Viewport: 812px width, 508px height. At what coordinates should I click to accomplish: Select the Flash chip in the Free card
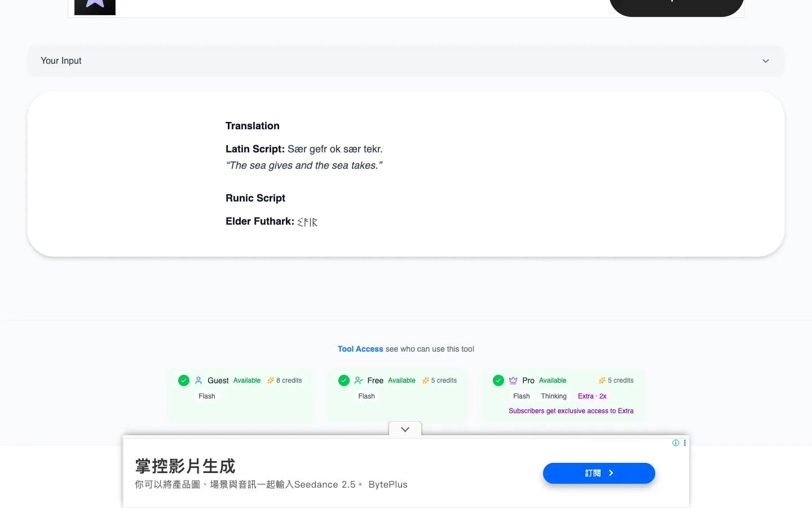tap(367, 396)
